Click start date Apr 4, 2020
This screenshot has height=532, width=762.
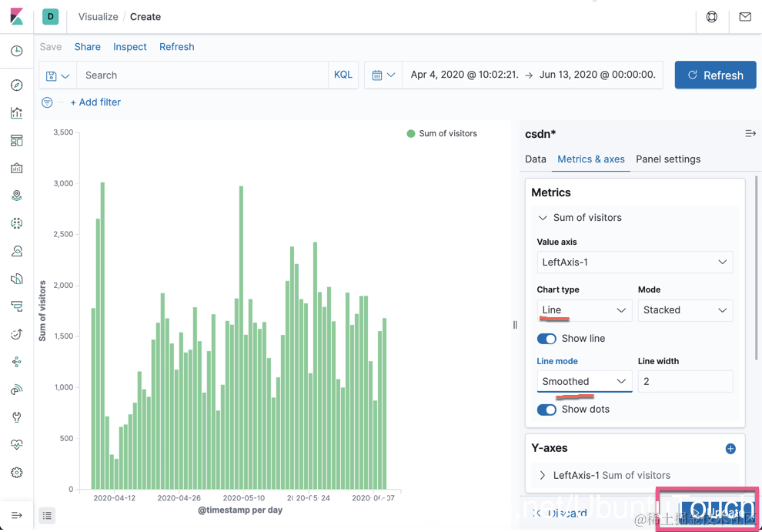(x=464, y=75)
